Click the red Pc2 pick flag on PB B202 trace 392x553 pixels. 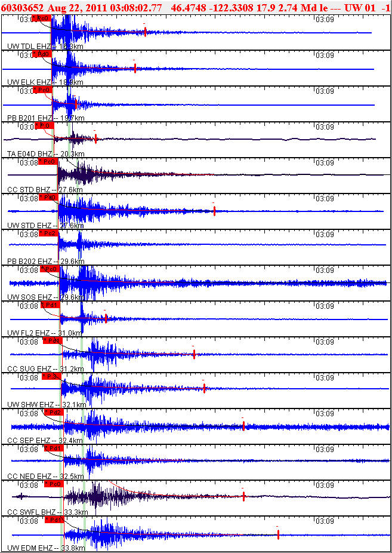(x=48, y=233)
